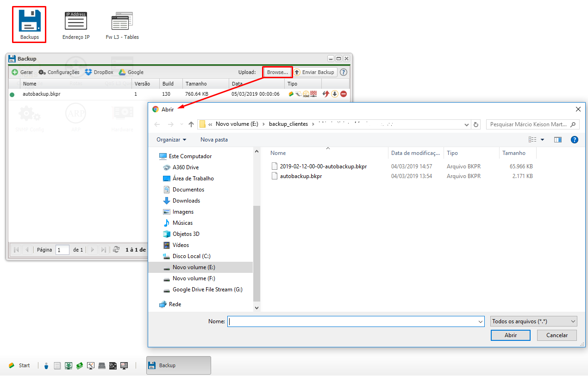Click the red delete icon for autobackup.bkpr
Screen dimensions: 588x376
pos(344,94)
